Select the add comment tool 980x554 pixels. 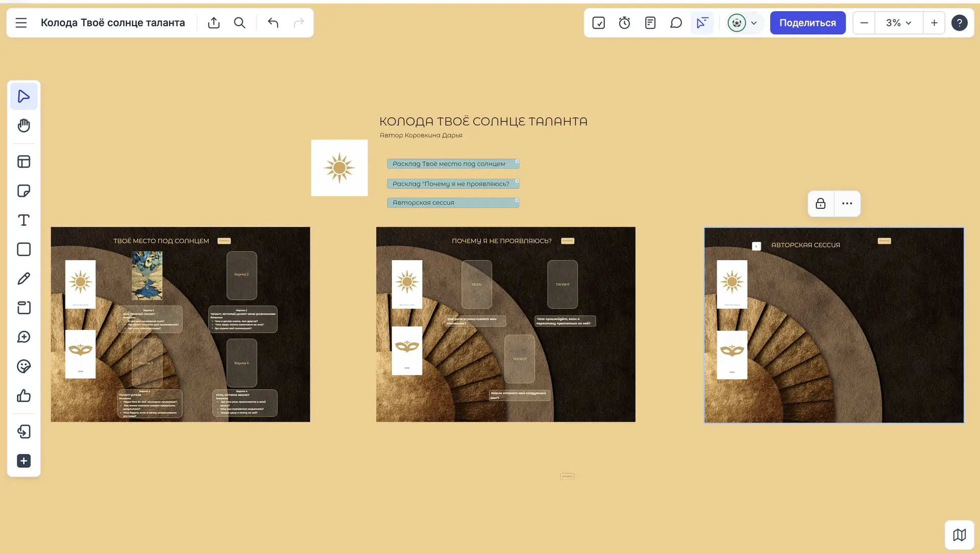24,337
